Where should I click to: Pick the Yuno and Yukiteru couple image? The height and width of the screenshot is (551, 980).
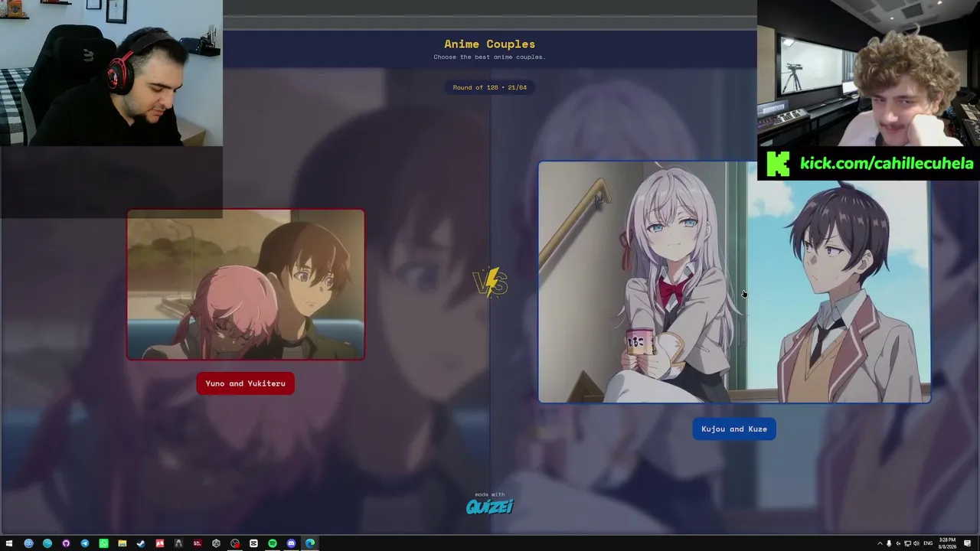[x=246, y=284]
